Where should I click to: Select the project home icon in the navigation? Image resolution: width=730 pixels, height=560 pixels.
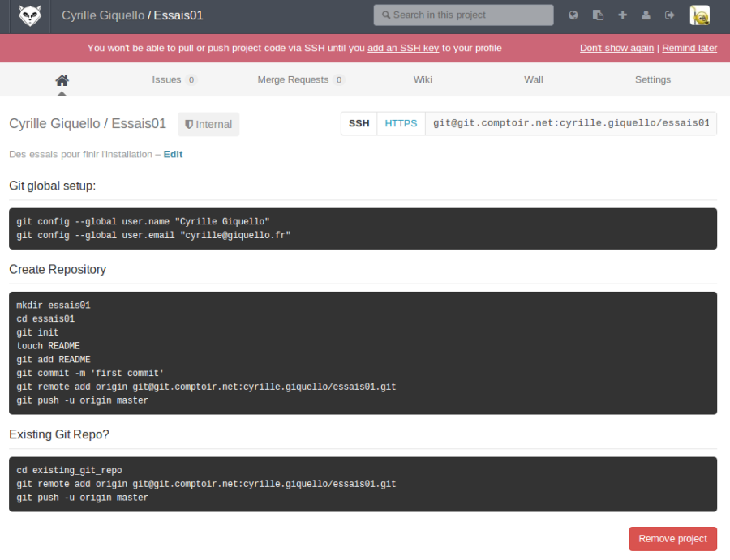pyautogui.click(x=62, y=79)
